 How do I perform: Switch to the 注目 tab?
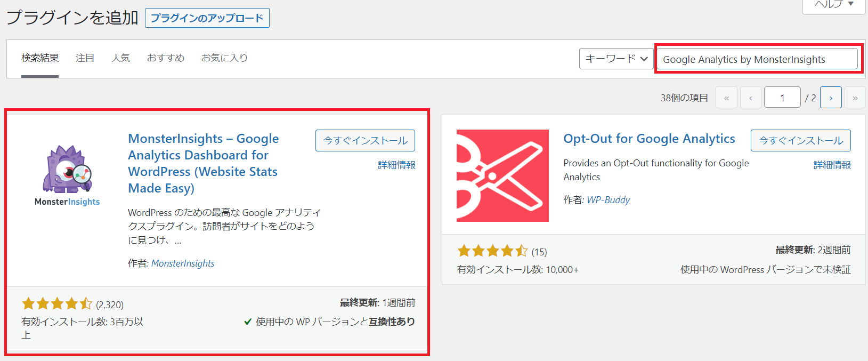pos(85,58)
